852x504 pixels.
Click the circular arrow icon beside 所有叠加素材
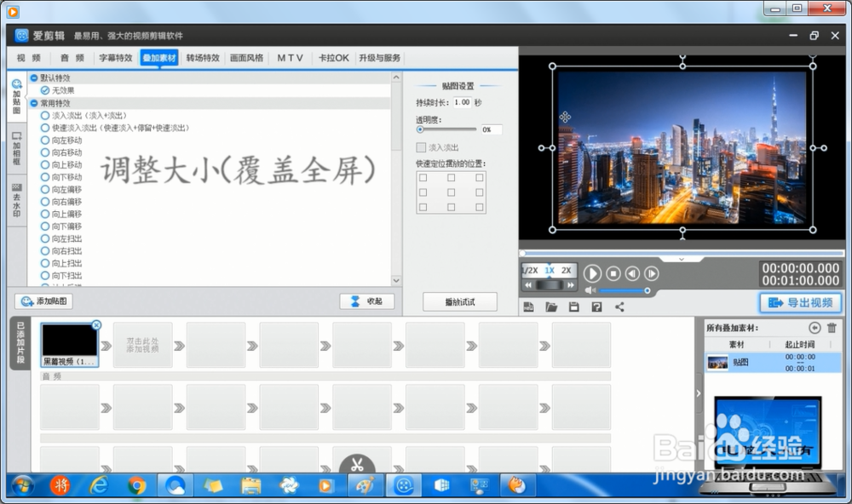point(814,328)
